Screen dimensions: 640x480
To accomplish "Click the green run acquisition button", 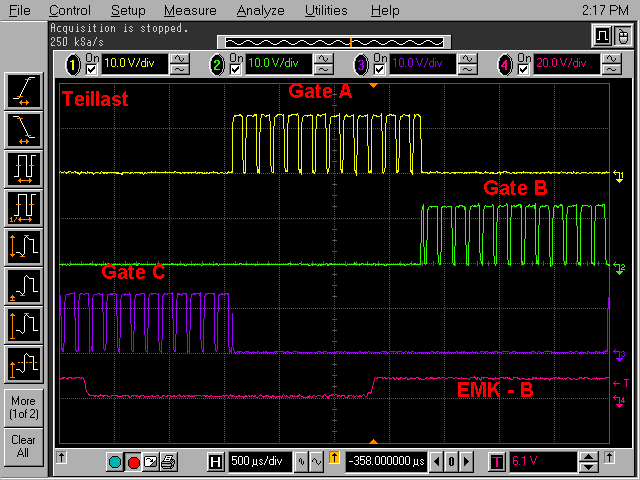I will click(115, 461).
